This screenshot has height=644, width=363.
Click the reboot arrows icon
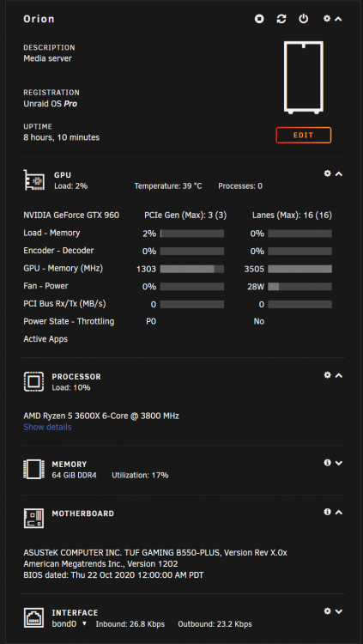pos(281,19)
